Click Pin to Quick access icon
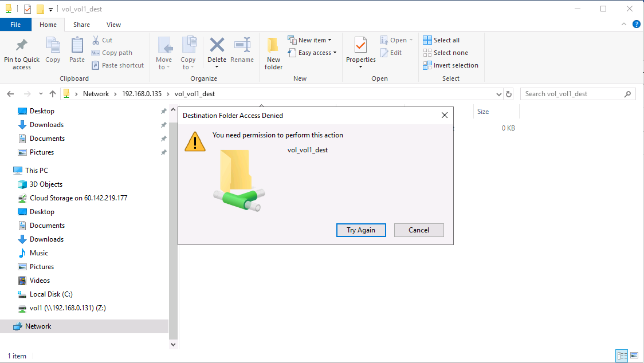The image size is (644, 363). click(21, 45)
